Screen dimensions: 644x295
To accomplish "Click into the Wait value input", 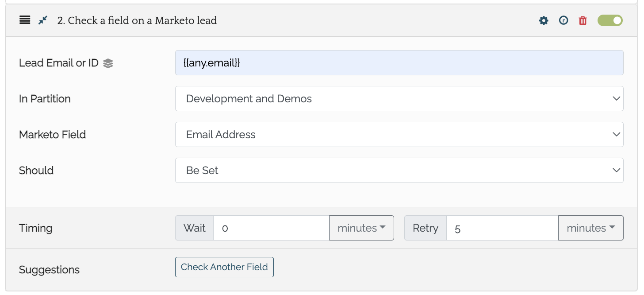I will coord(271,228).
